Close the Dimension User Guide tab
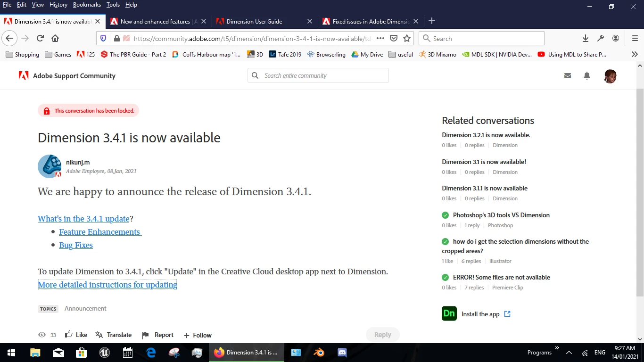 [x=310, y=21]
